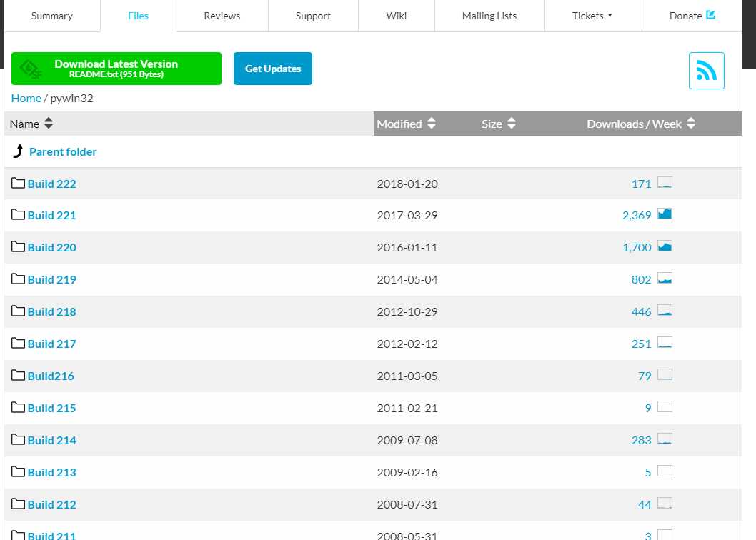Screen dimensions: 756x540
Task: Click the 2009-07-08 modified date
Action: point(407,440)
